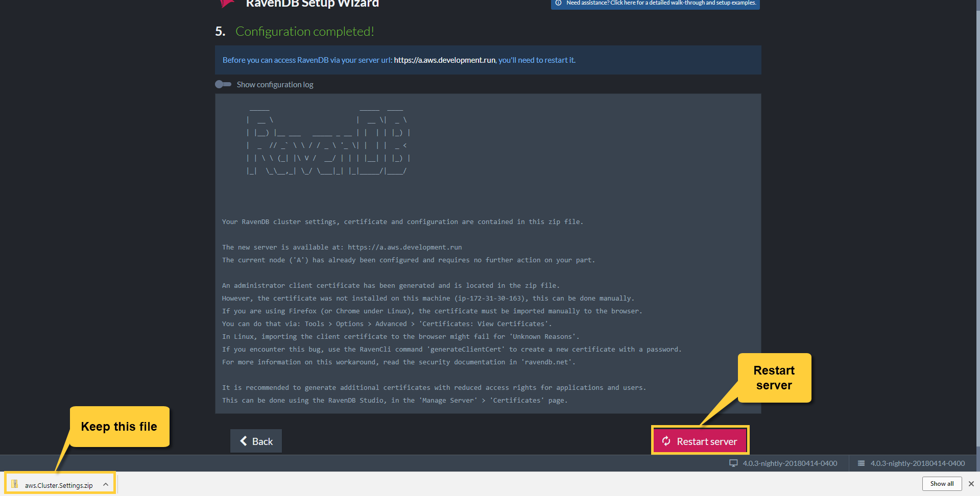This screenshot has width=980, height=496.
Task: Click Show all downloads button
Action: pyautogui.click(x=942, y=484)
